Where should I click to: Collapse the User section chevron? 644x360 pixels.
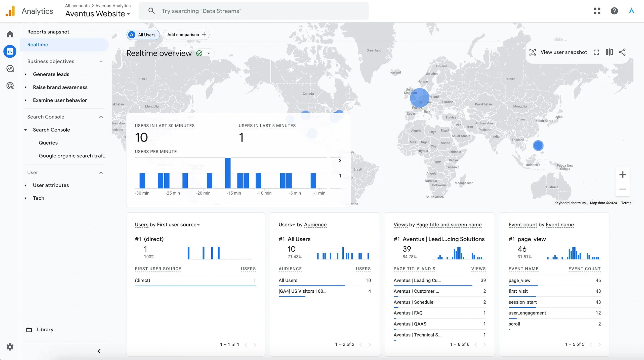101,172
